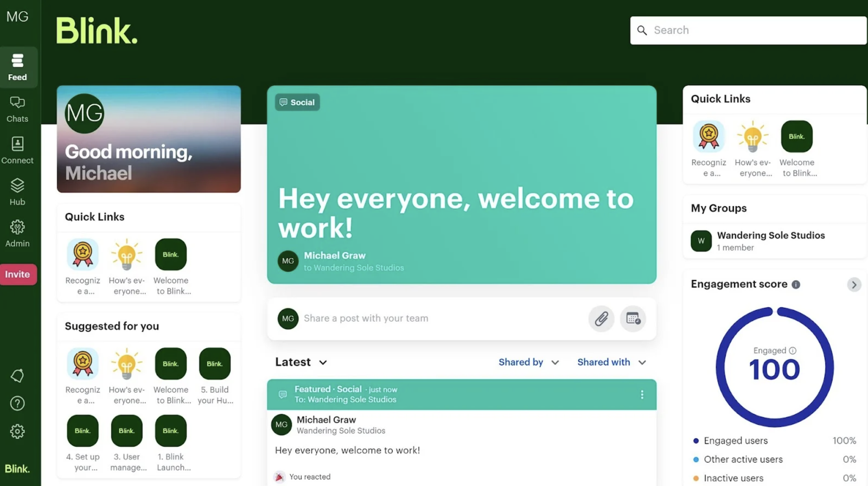
Task: Open the three-dot menu on featured post
Action: (x=642, y=394)
